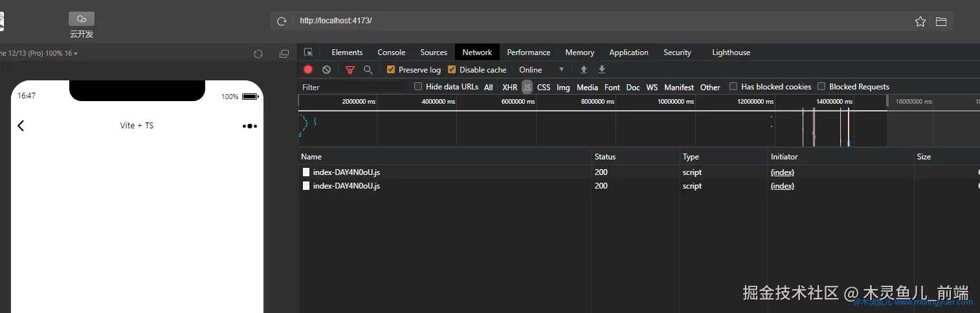
Task: Open network search magnifier
Action: coord(368,69)
